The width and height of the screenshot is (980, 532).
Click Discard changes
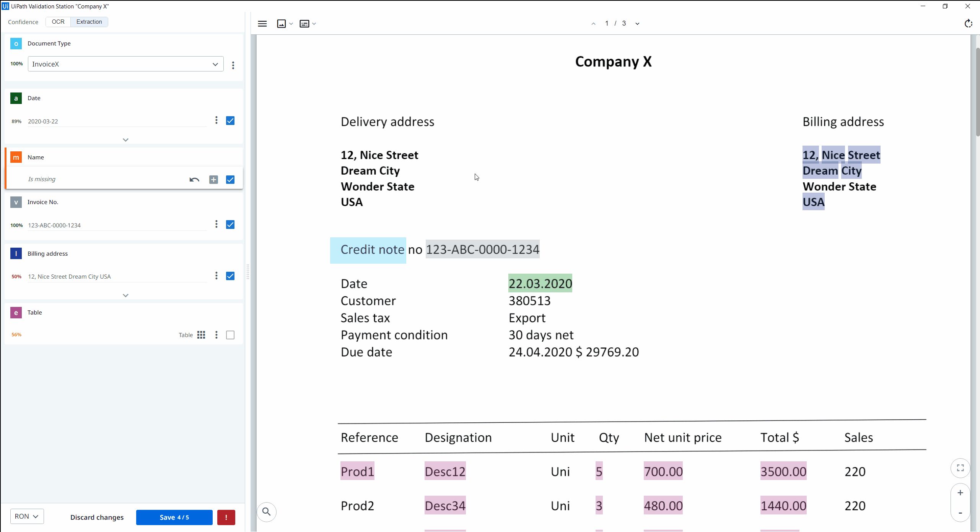tap(97, 517)
